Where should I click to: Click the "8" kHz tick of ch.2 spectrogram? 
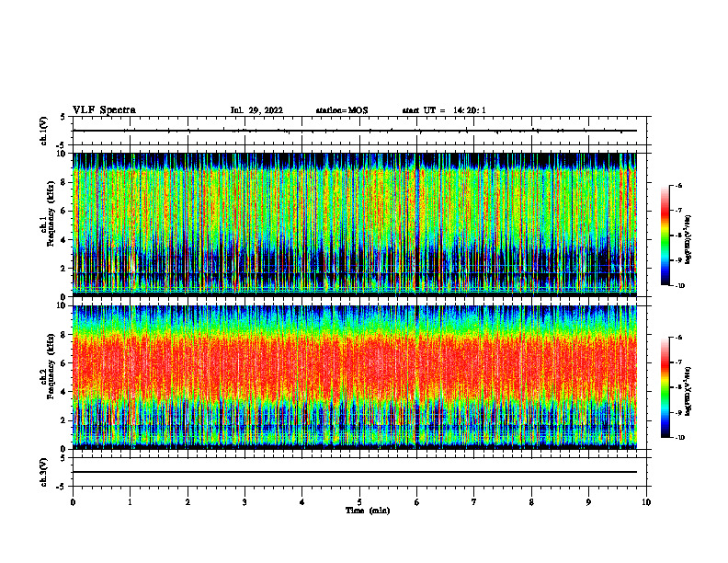tap(63, 335)
